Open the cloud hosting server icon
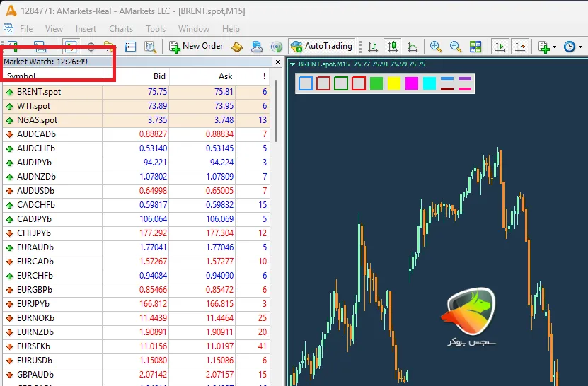This screenshot has width=588, height=386. [257, 47]
